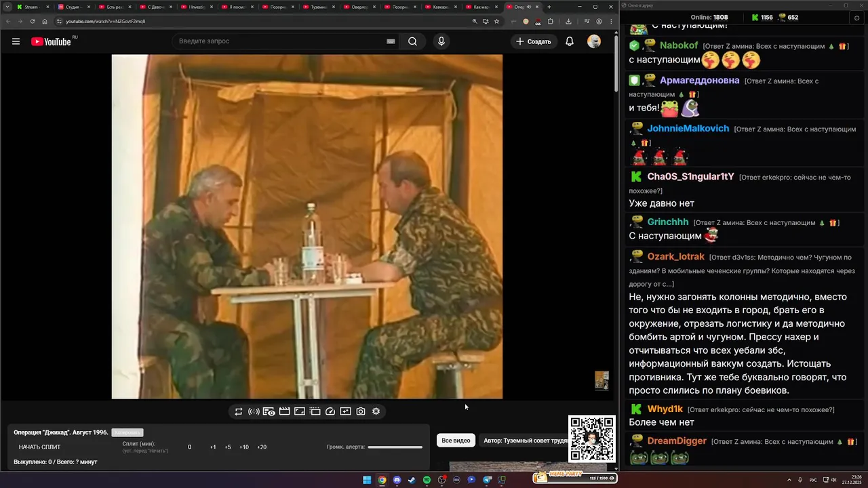Open YouTube notifications bell
Screen dimensions: 868x488
pyautogui.click(x=570, y=41)
